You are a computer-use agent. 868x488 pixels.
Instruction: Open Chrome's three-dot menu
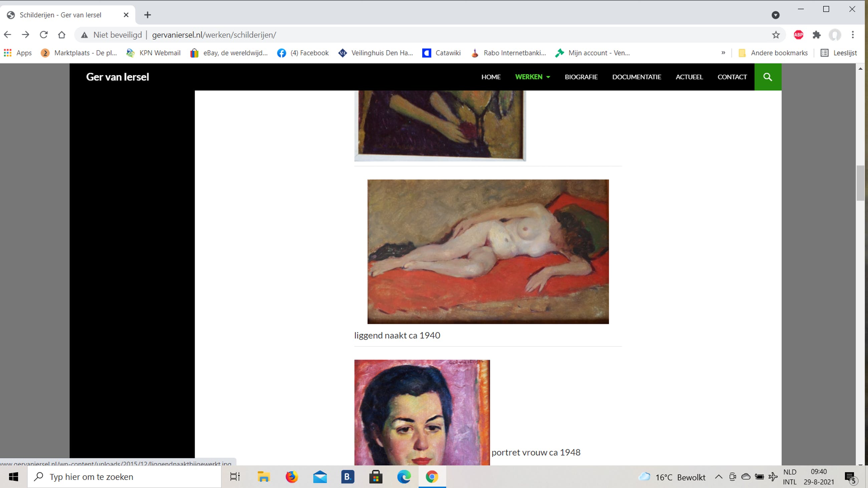[853, 35]
